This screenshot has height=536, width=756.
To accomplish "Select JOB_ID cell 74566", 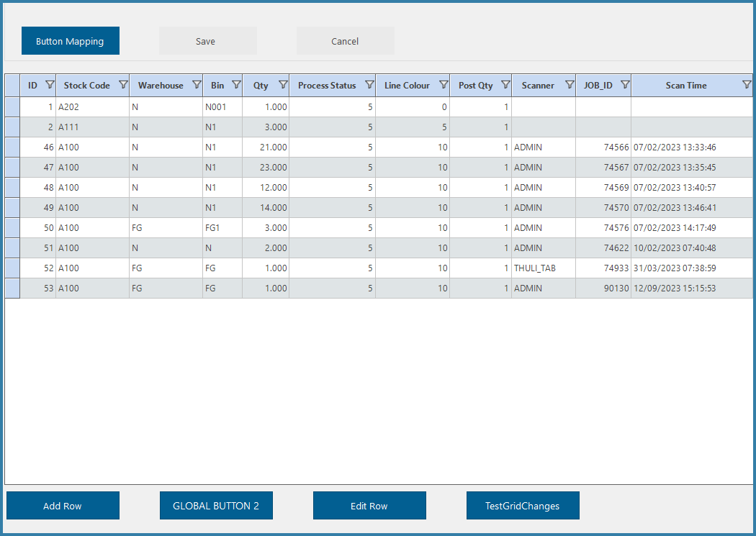I will tap(603, 147).
